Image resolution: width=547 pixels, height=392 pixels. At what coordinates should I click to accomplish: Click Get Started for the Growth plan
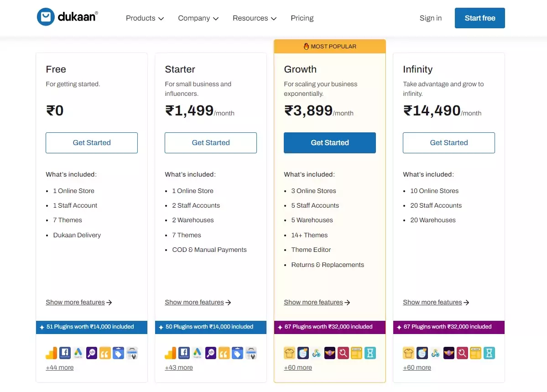(x=330, y=143)
